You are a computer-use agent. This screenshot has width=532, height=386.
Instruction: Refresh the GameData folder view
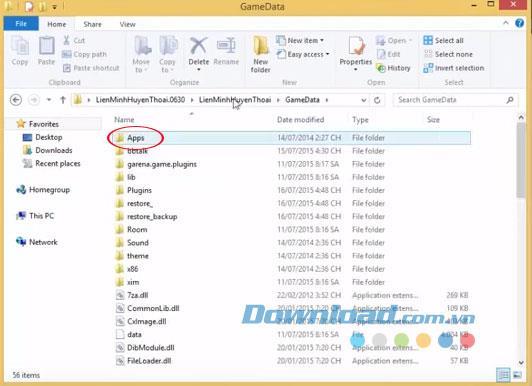click(377, 100)
